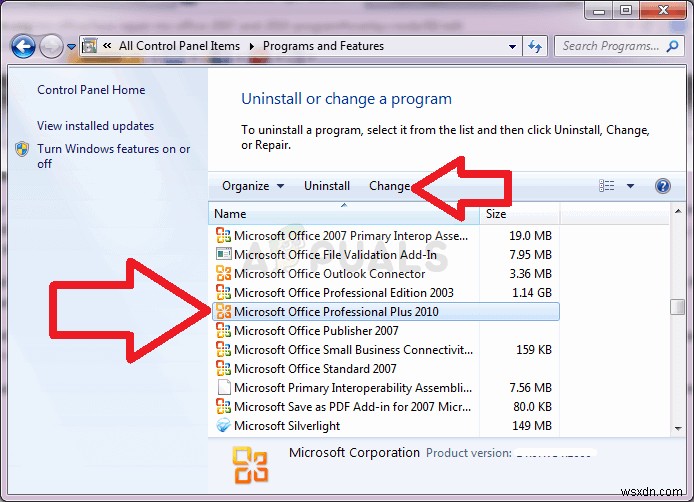Click the greyed Forward arrow button
694x502 pixels.
click(51, 46)
